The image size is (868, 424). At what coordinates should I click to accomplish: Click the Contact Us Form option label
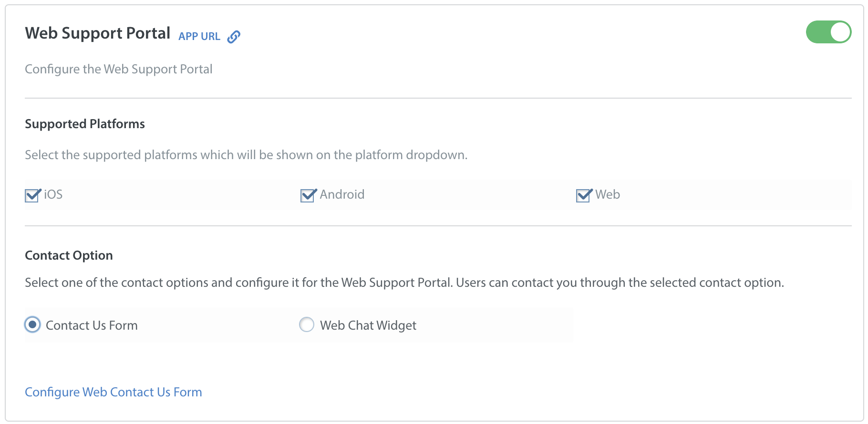92,325
